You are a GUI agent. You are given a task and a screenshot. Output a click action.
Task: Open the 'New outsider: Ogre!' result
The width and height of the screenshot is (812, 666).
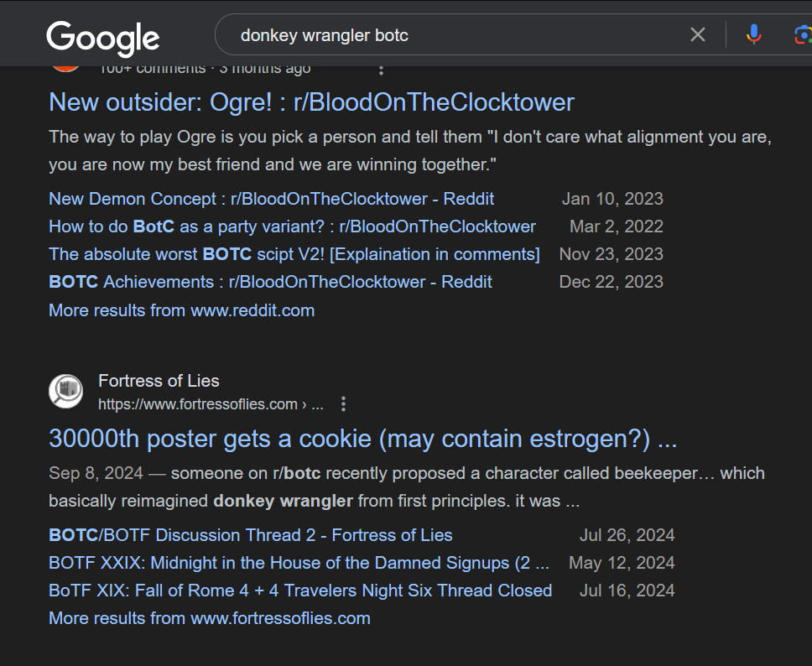[311, 102]
